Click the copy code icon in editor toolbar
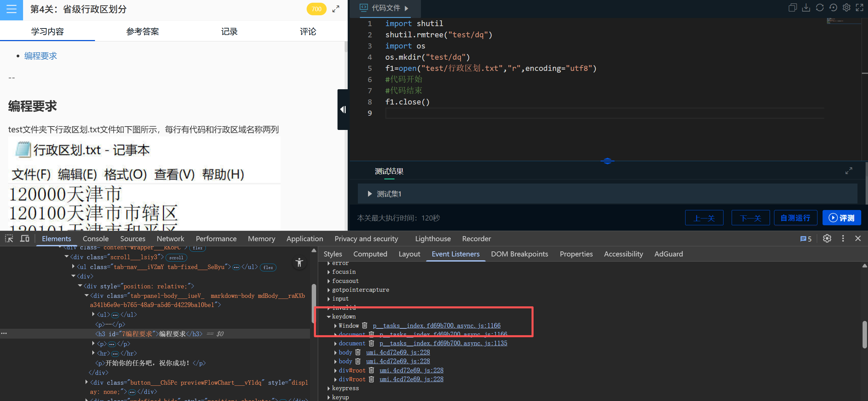The height and width of the screenshot is (401, 868). click(792, 8)
